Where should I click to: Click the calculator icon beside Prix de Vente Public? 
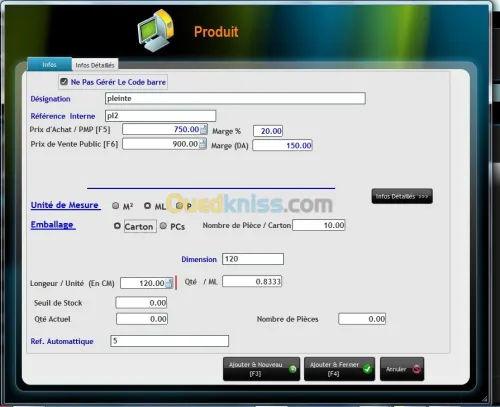pyautogui.click(x=202, y=144)
